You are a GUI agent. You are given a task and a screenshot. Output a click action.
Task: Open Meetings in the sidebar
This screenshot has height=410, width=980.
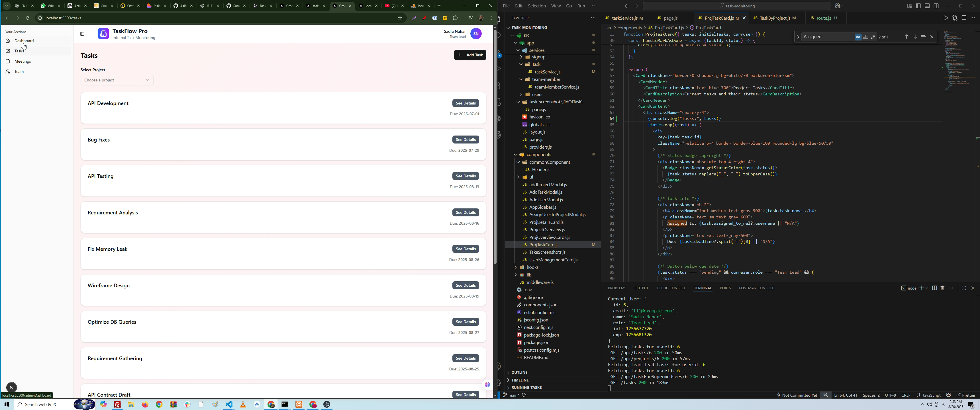click(x=23, y=61)
